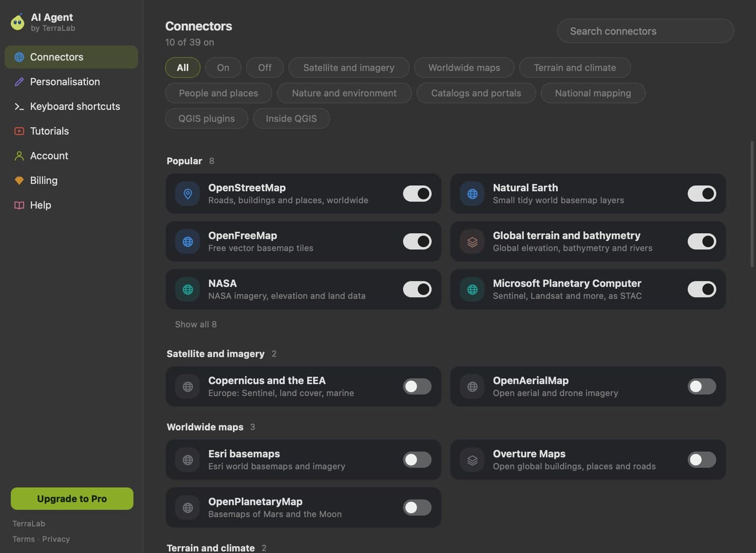The image size is (756, 553).
Task: Click the vertical scrollbar on the right
Action: pyautogui.click(x=752, y=204)
